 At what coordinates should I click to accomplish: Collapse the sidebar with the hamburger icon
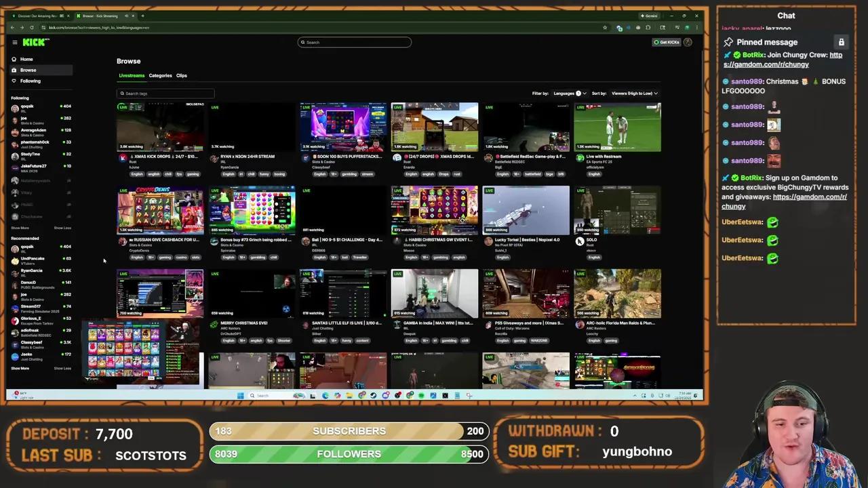click(x=15, y=41)
